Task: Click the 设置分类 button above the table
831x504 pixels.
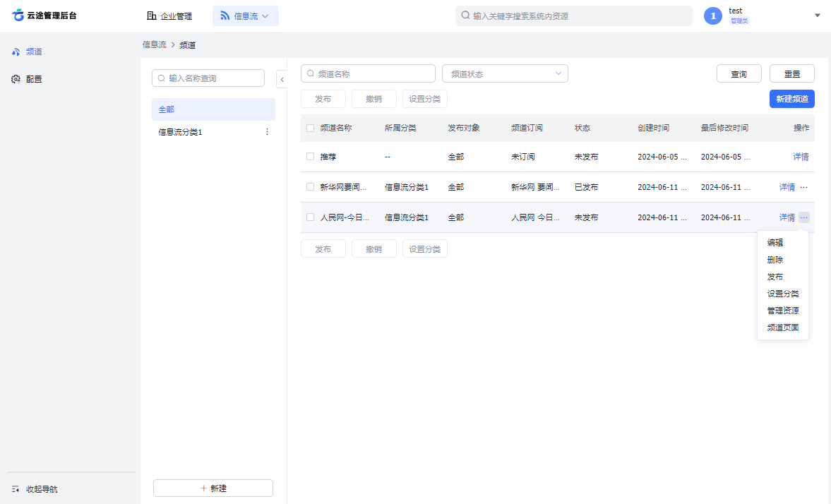Action: pyautogui.click(x=425, y=99)
